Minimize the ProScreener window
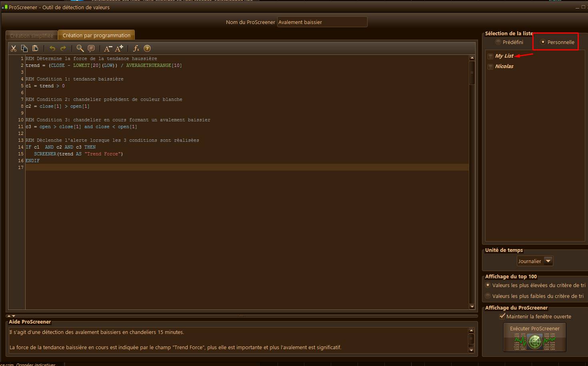588x366 pixels. (577, 7)
